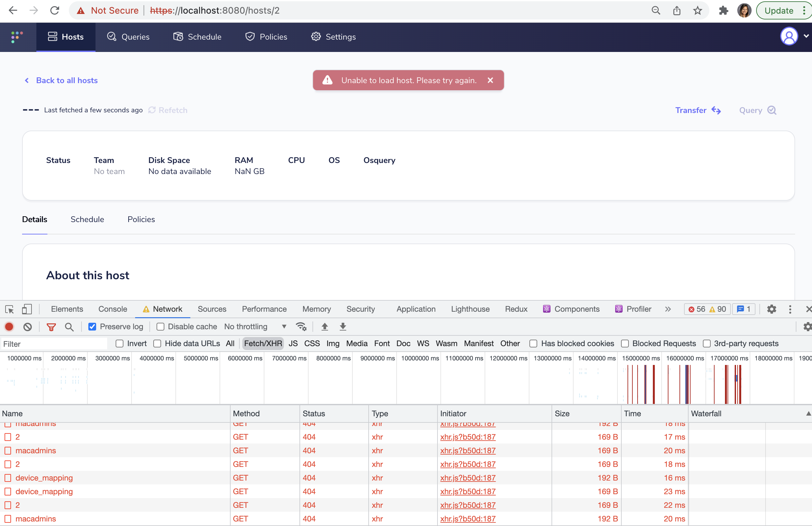Switch to the host Policies tab
812x526 pixels.
pyautogui.click(x=141, y=219)
